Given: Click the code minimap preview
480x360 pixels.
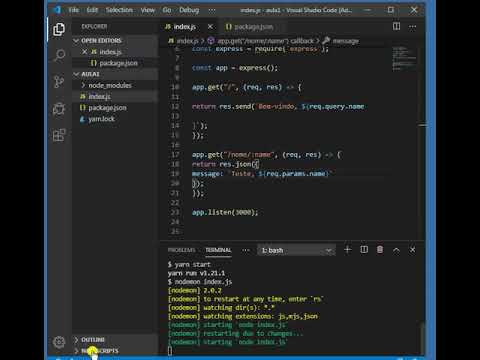Looking at the screenshot, I should 404,59.
